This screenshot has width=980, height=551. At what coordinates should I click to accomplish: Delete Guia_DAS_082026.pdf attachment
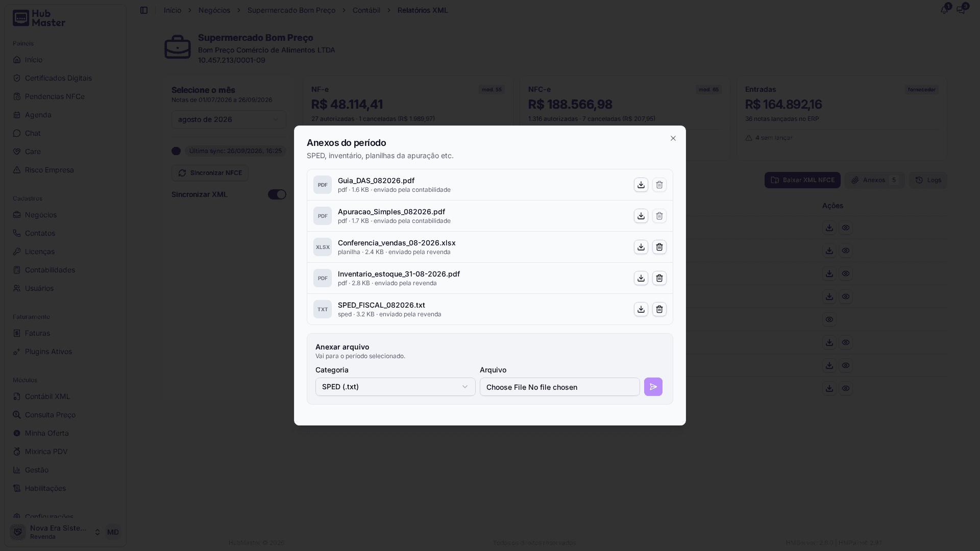coord(659,185)
